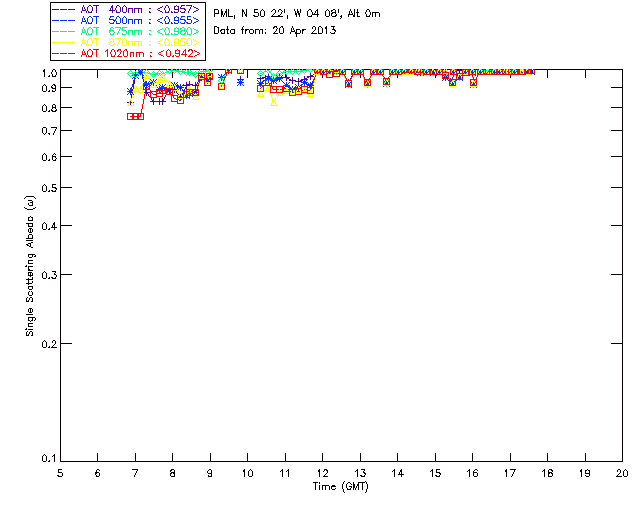Click the x-axis tick label 12
Viewport: 640px width, 512px height.
pyautogui.click(x=322, y=473)
